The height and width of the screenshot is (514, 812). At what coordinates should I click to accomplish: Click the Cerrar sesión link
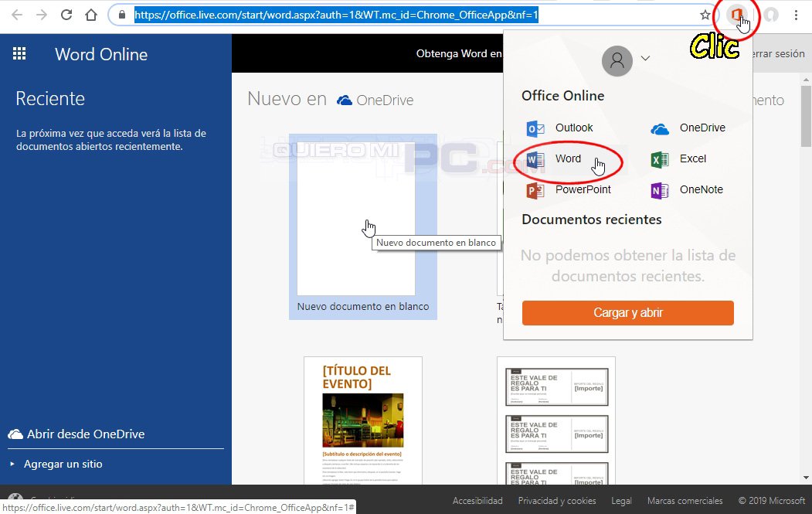[780, 53]
